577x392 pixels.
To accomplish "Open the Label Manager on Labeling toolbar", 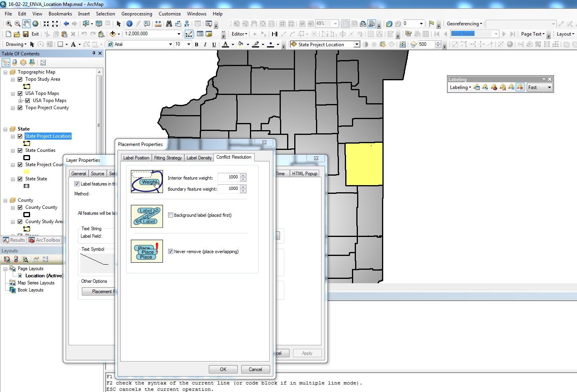I will click(477, 87).
